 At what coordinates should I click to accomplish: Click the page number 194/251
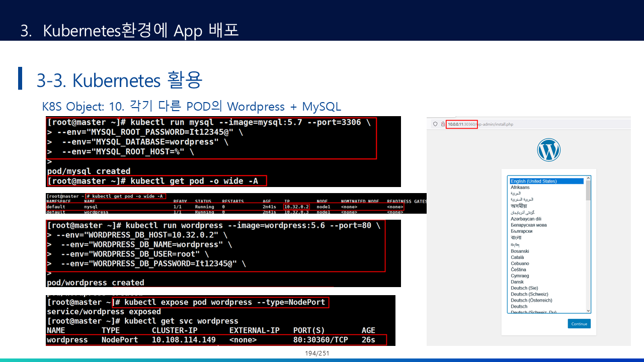click(x=317, y=353)
